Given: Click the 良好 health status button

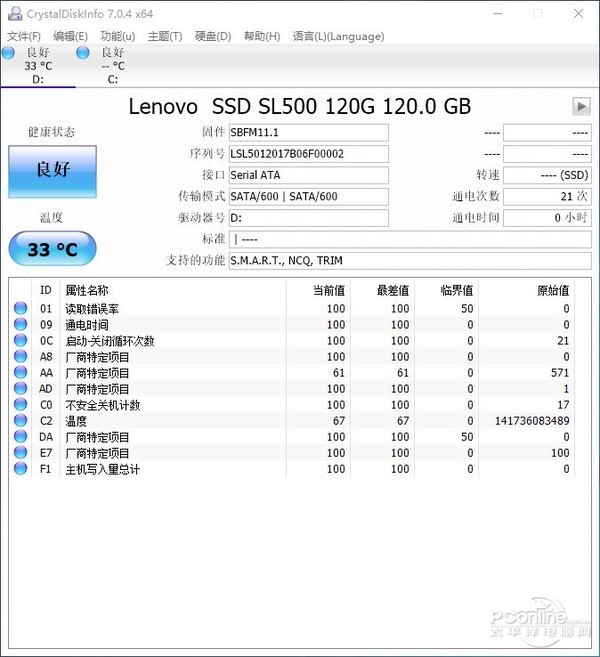Looking at the screenshot, I should (52, 171).
